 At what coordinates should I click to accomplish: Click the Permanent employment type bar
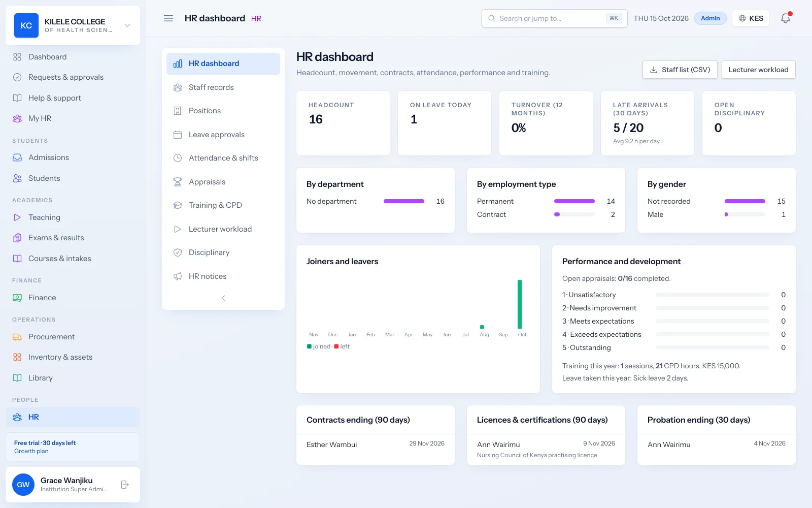574,201
